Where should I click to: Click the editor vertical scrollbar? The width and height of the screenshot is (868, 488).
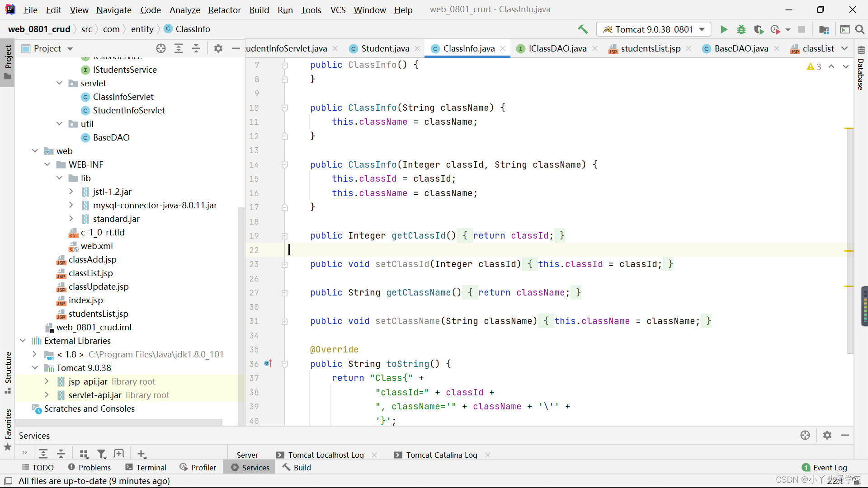tap(849, 241)
